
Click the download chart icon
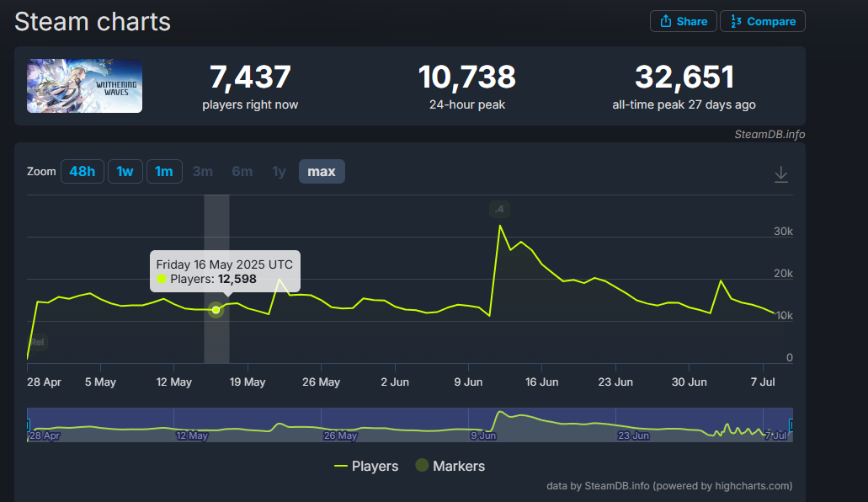click(x=780, y=174)
